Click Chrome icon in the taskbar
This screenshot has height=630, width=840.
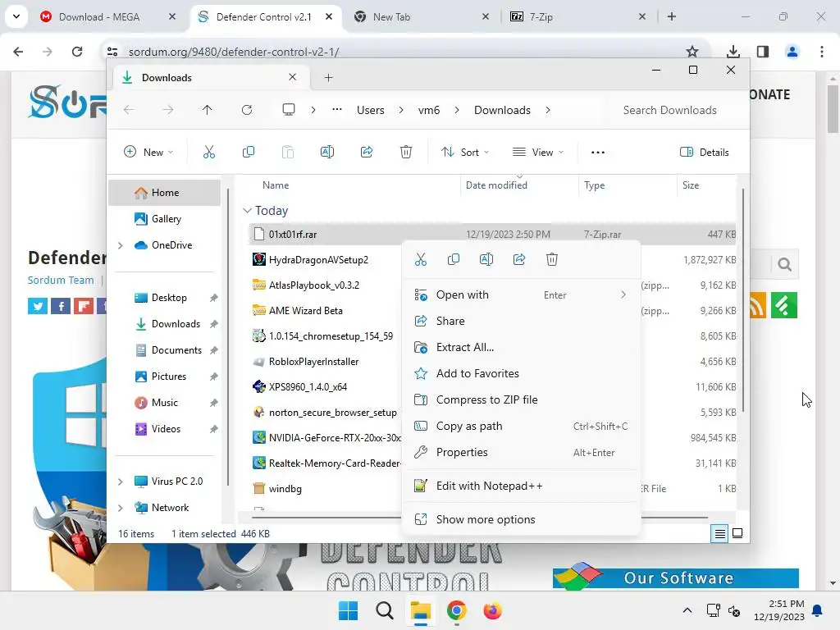(x=456, y=610)
